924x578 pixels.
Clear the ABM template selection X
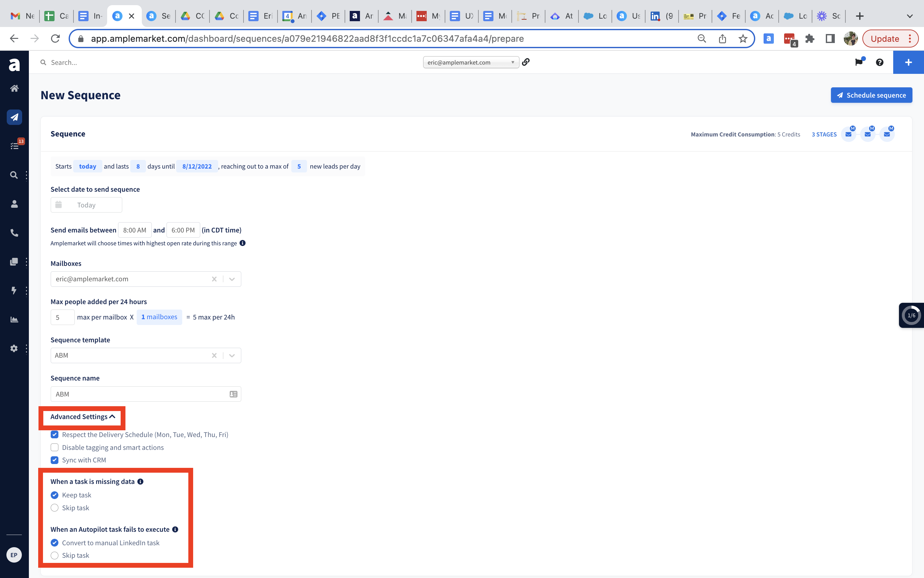pos(214,355)
